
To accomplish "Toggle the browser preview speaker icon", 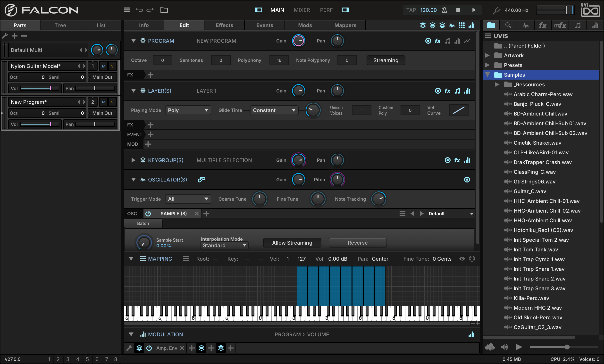I will coord(504,347).
